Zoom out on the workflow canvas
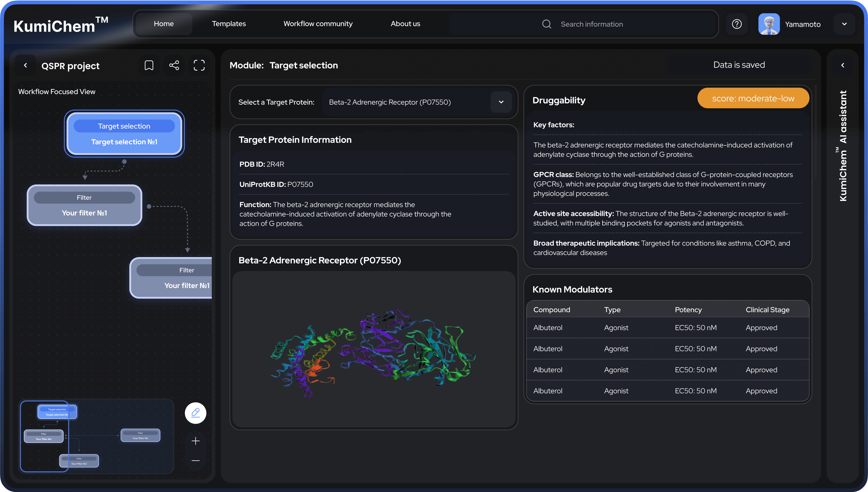The width and height of the screenshot is (868, 492). coord(195,460)
